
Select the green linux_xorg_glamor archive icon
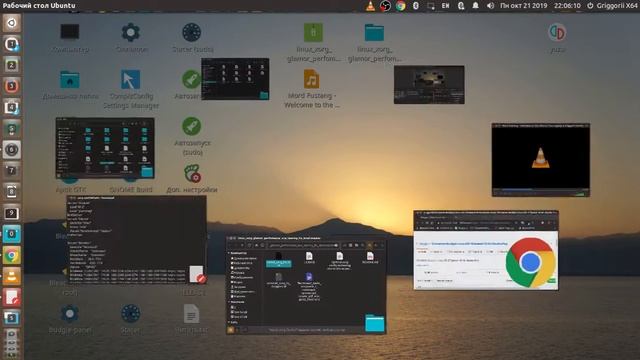point(313,42)
